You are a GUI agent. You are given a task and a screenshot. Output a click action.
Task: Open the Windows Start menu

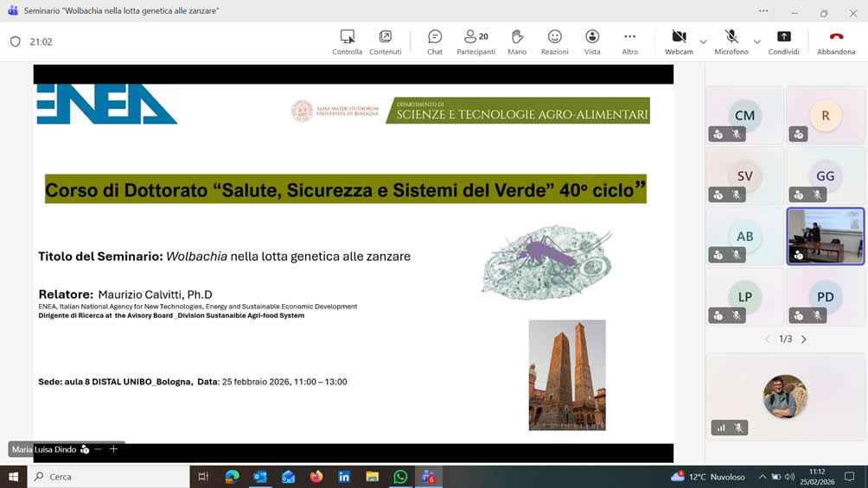(x=13, y=477)
